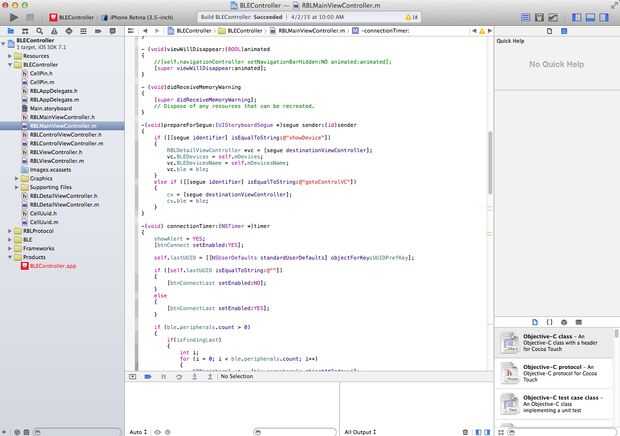Open the Debug navigator tab

click(83, 31)
